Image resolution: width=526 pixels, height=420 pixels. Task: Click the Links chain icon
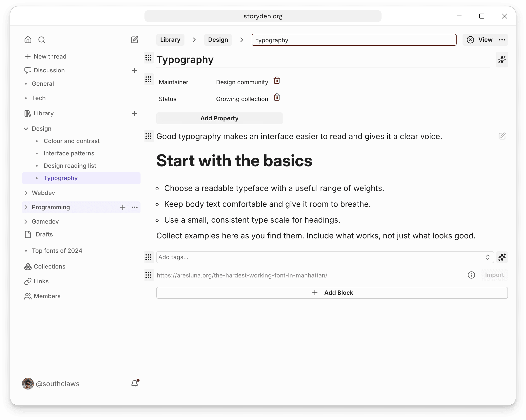[28, 281]
